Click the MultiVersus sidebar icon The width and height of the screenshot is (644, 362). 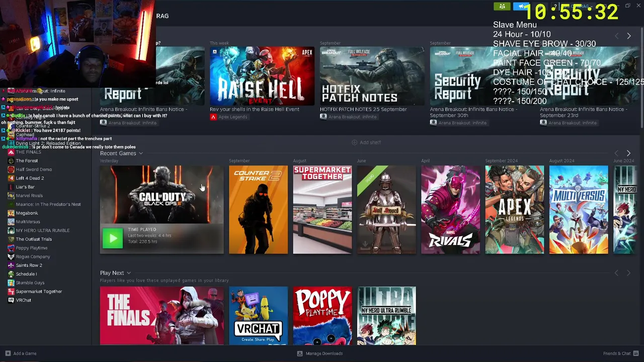pos(11,222)
